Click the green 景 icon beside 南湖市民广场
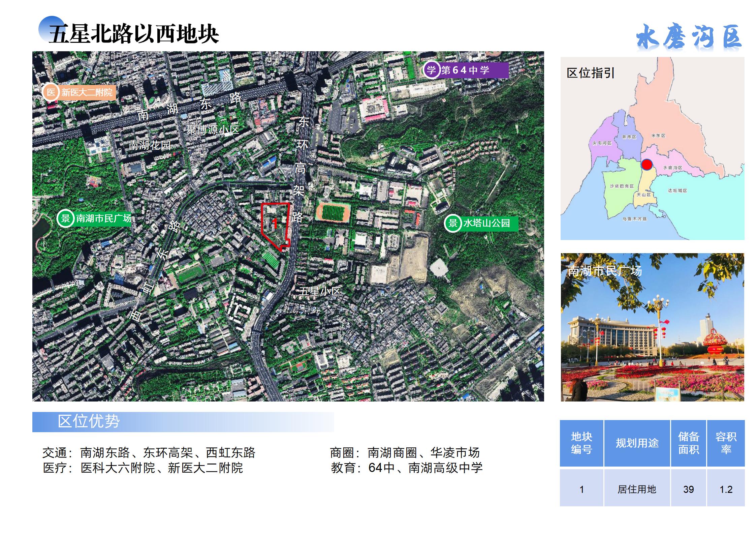The height and width of the screenshot is (535, 756). [65, 218]
